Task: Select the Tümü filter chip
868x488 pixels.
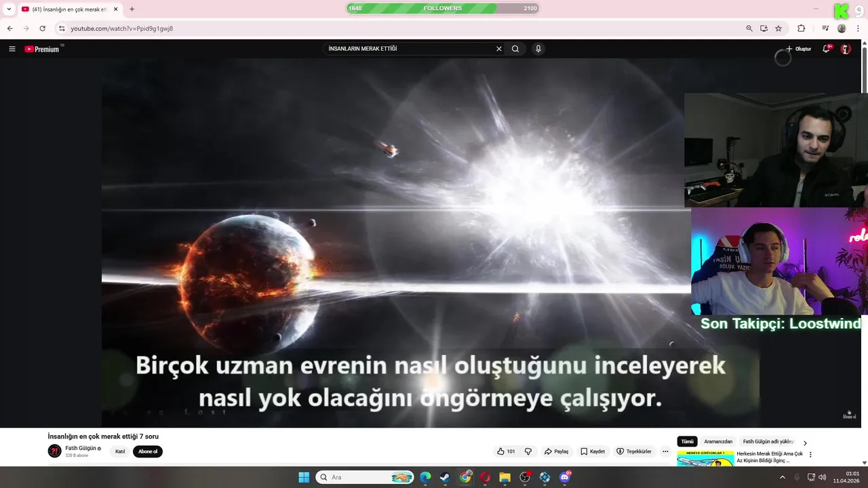Action: click(x=687, y=441)
